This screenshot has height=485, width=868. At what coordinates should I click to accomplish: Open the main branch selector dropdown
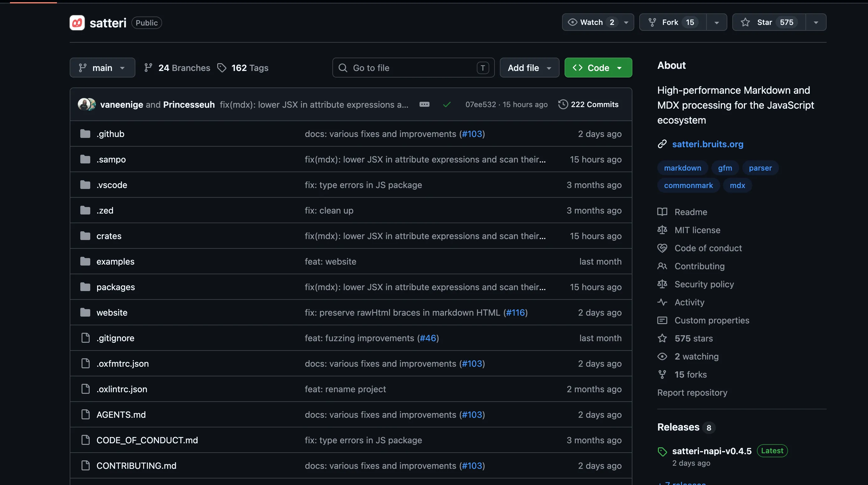coord(102,68)
